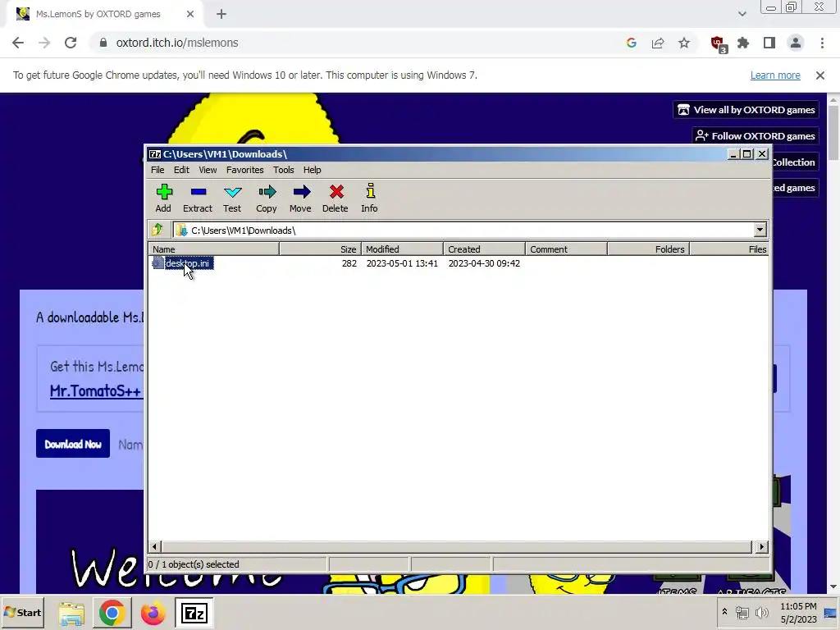Show hidden system tray icons
Image resolution: width=840 pixels, height=630 pixels.
(x=725, y=612)
